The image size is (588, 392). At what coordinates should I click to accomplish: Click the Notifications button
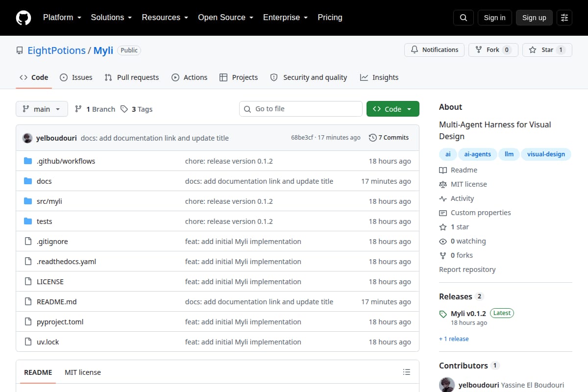coord(434,50)
